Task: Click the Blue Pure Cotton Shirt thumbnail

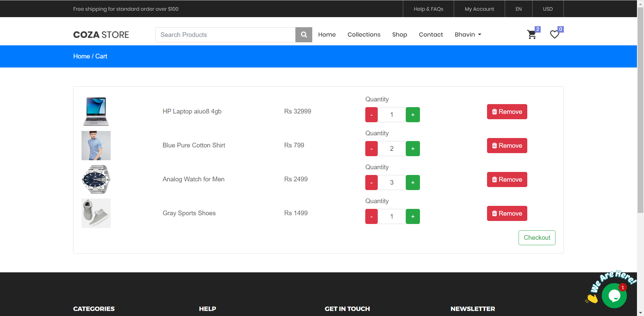Action: pos(96,145)
